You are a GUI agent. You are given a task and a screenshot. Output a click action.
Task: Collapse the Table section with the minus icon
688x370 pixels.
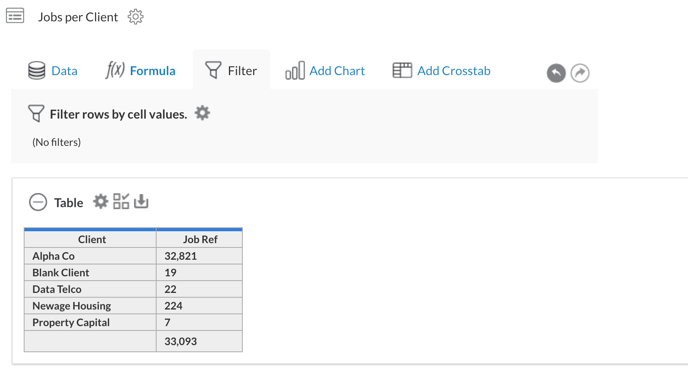pos(38,202)
